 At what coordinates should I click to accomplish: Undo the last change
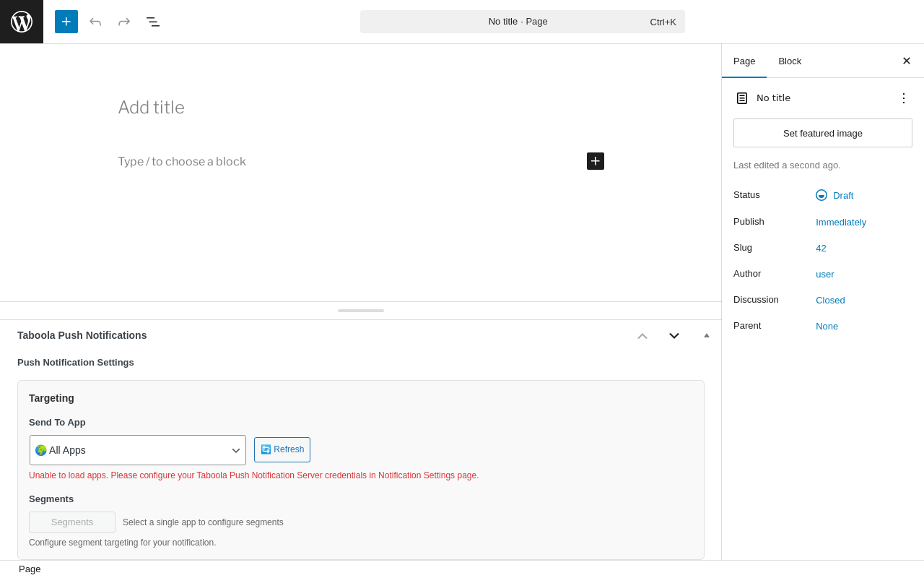pos(95,22)
